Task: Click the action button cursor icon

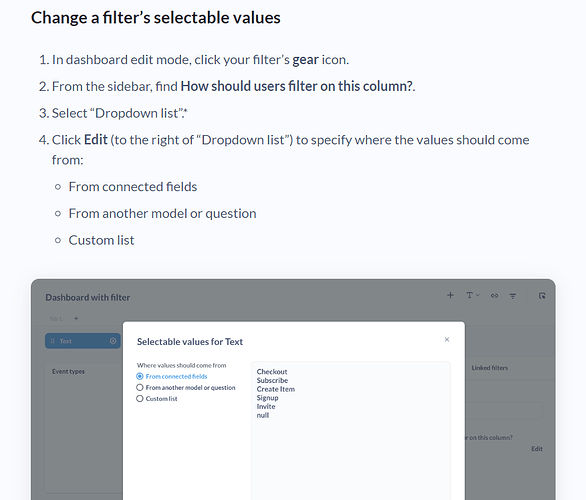Action: [542, 296]
